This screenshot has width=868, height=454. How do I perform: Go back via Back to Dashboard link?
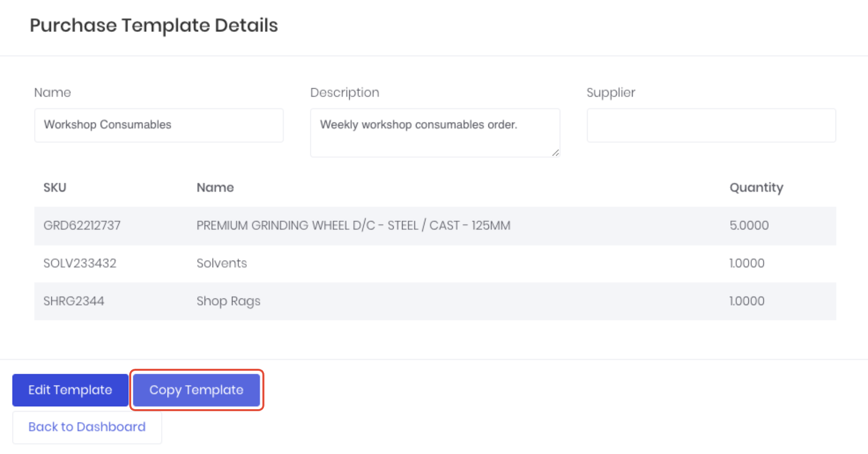[x=87, y=427]
